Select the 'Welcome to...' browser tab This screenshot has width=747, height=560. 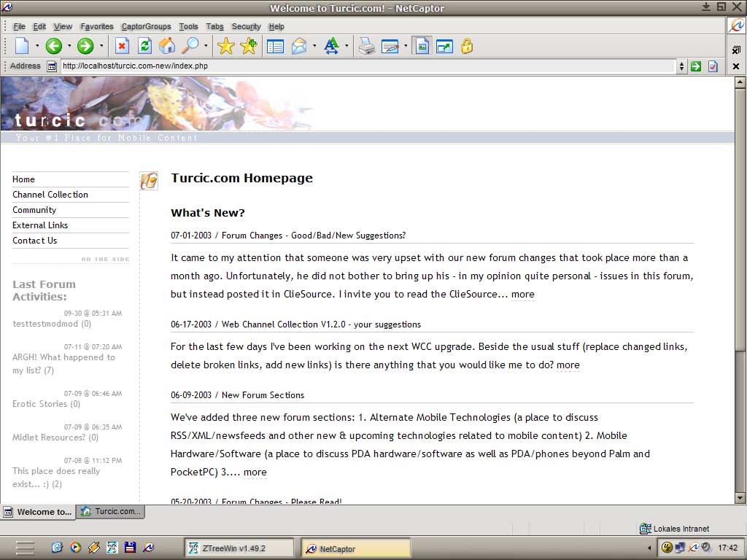pyautogui.click(x=38, y=512)
